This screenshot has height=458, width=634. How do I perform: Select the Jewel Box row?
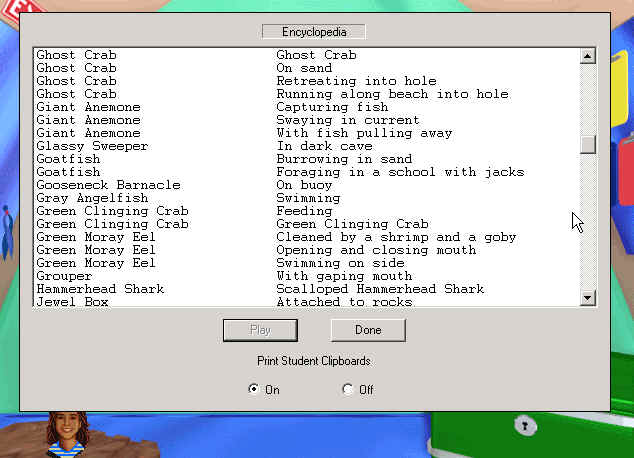click(x=306, y=302)
